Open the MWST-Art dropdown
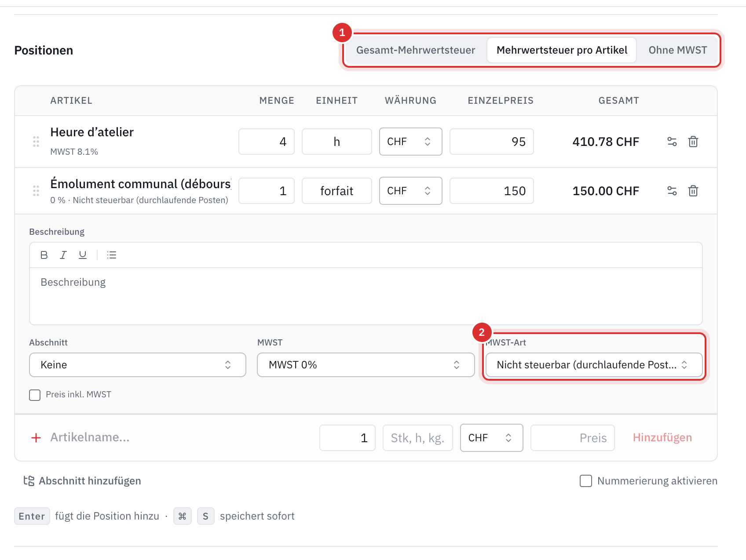746x560 pixels. click(x=594, y=365)
